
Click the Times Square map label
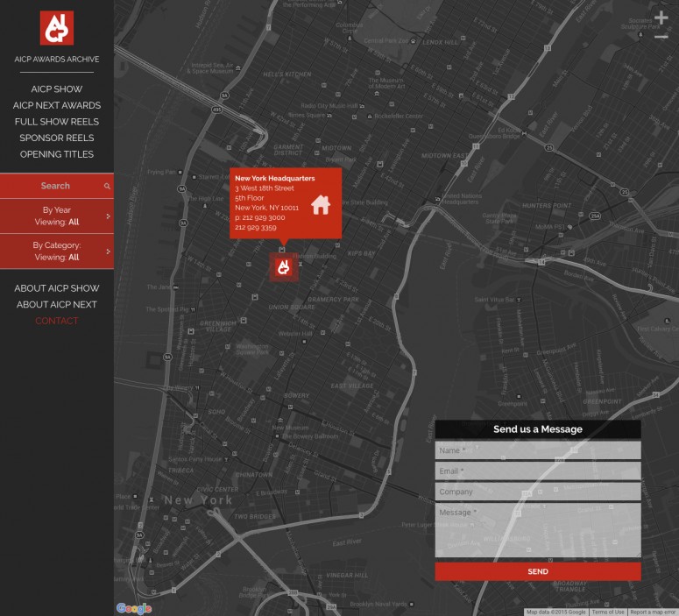tap(307, 116)
